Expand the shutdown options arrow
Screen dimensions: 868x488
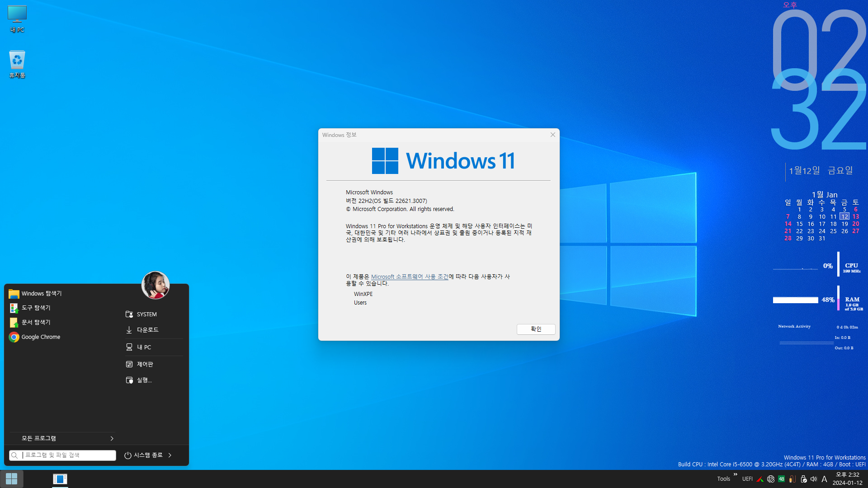170,455
